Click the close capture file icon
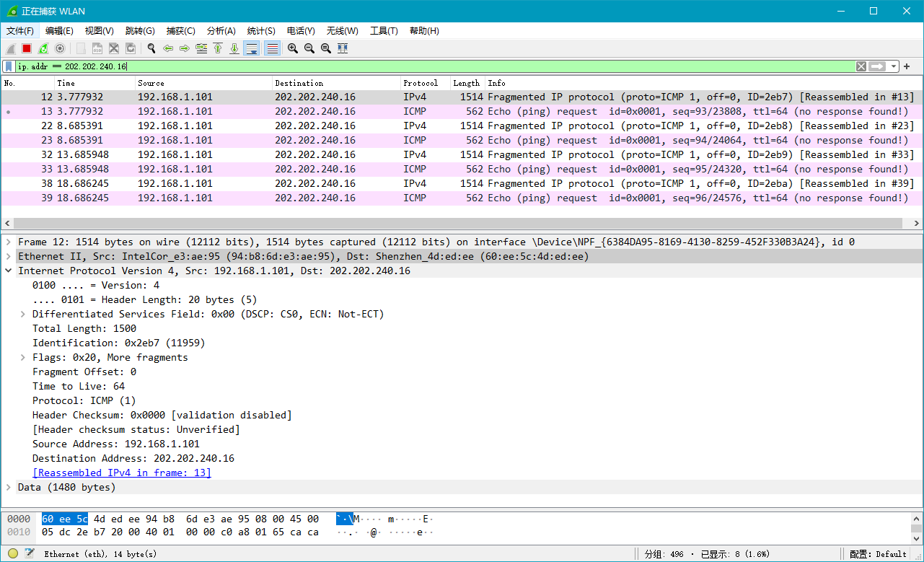The height and width of the screenshot is (562, 924). (x=114, y=48)
